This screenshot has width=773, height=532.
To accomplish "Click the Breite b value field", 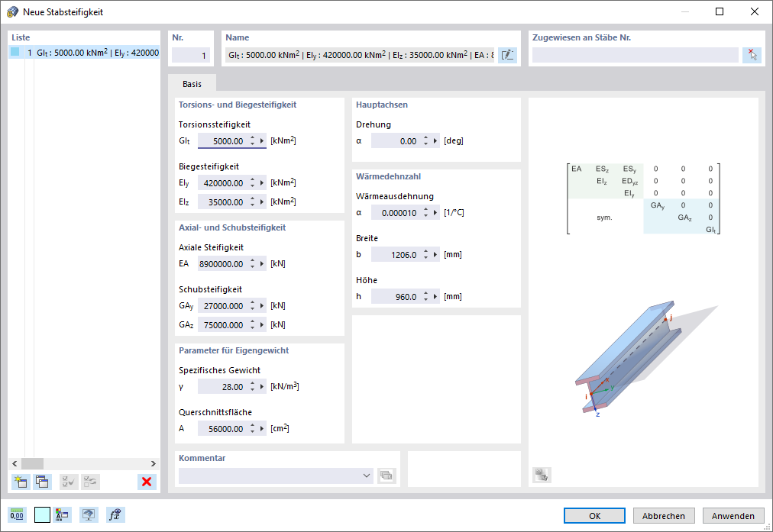I will click(x=396, y=255).
